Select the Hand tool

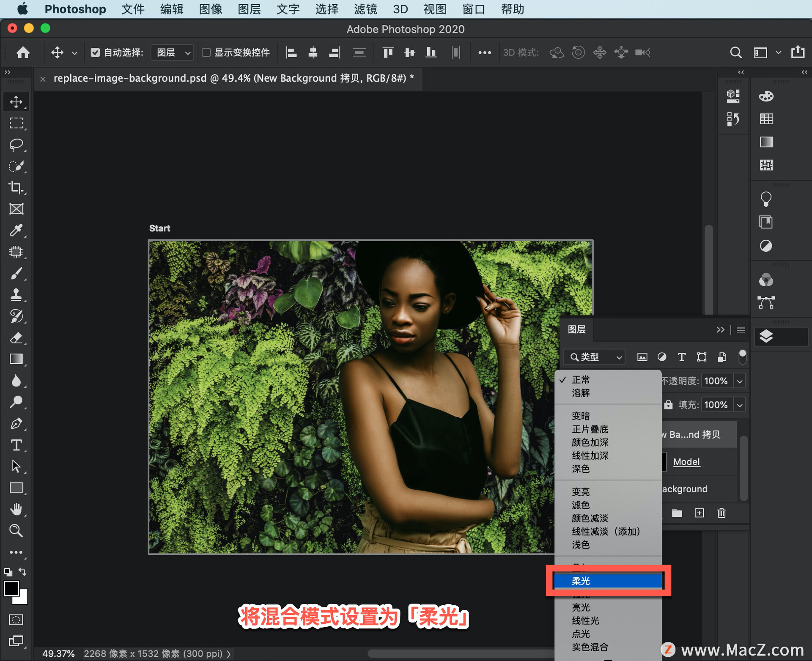[x=16, y=509]
